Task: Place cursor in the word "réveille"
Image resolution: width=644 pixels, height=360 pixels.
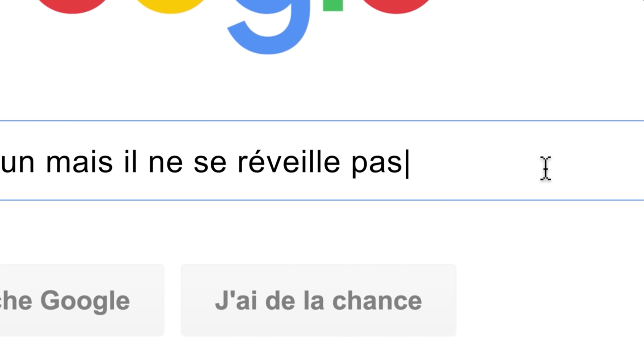Action: 288,163
